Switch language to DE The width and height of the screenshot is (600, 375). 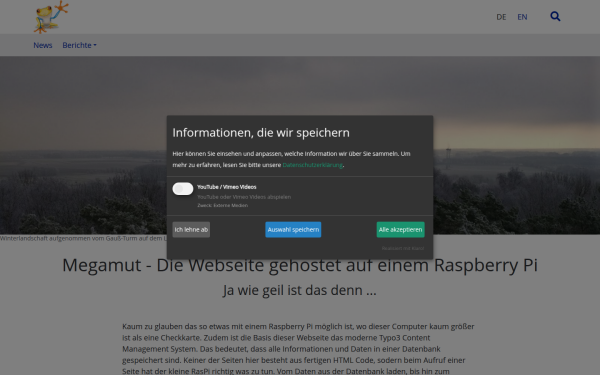(501, 17)
